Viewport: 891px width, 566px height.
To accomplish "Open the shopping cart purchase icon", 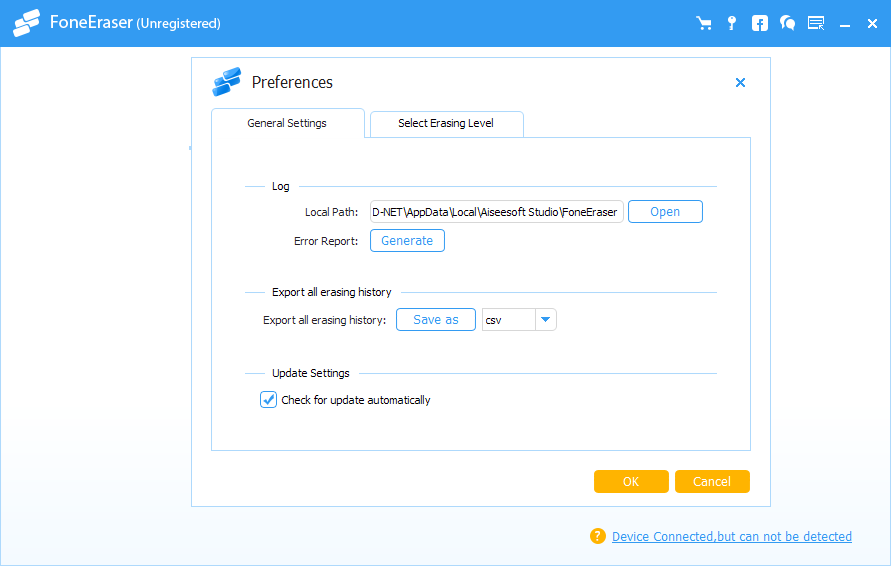I will (703, 23).
